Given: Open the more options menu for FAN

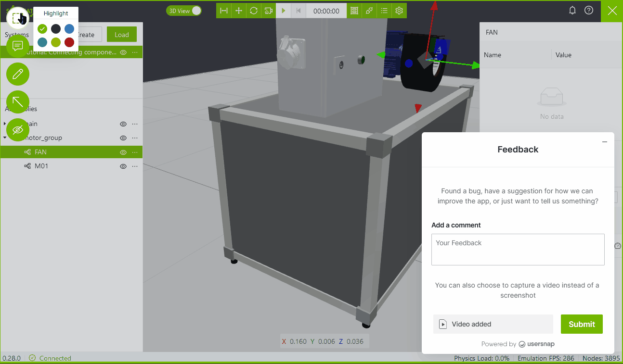Looking at the screenshot, I should (x=135, y=152).
